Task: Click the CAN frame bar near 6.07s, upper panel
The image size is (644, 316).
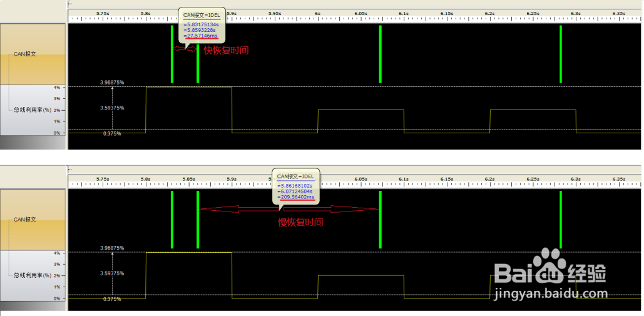Action: click(x=381, y=54)
